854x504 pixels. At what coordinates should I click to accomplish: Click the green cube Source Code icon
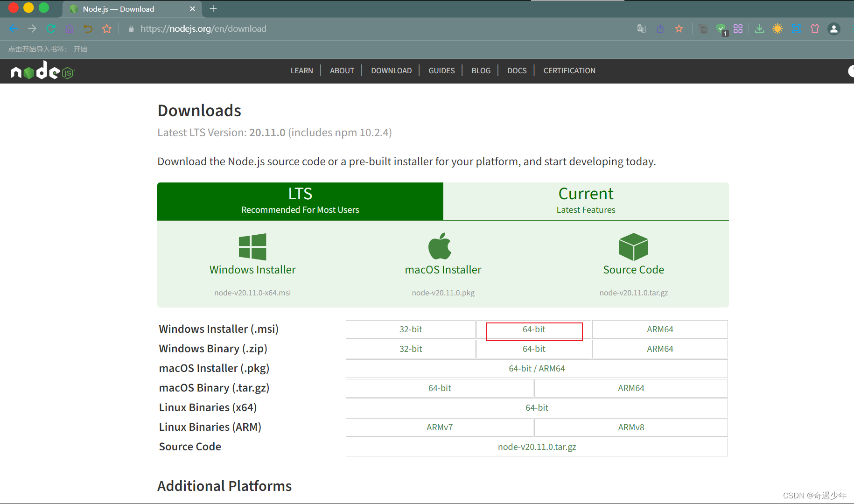634,246
